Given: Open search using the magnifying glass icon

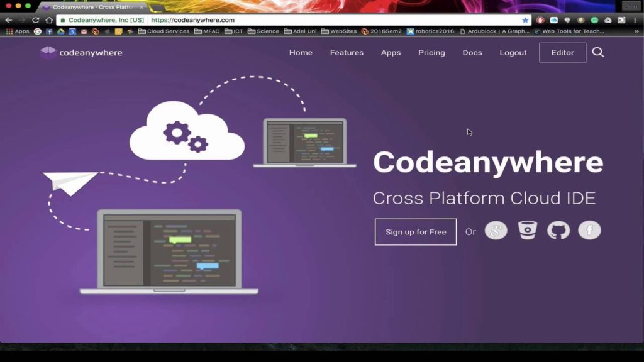Looking at the screenshot, I should 597,53.
